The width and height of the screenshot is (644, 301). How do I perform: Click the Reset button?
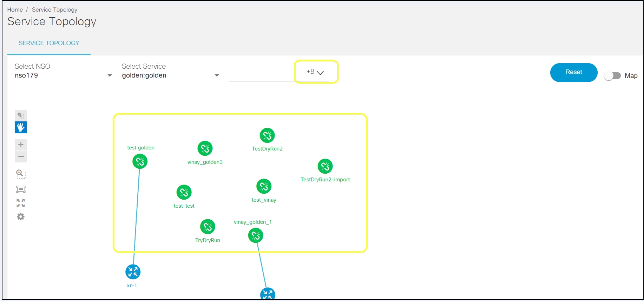[x=574, y=72]
